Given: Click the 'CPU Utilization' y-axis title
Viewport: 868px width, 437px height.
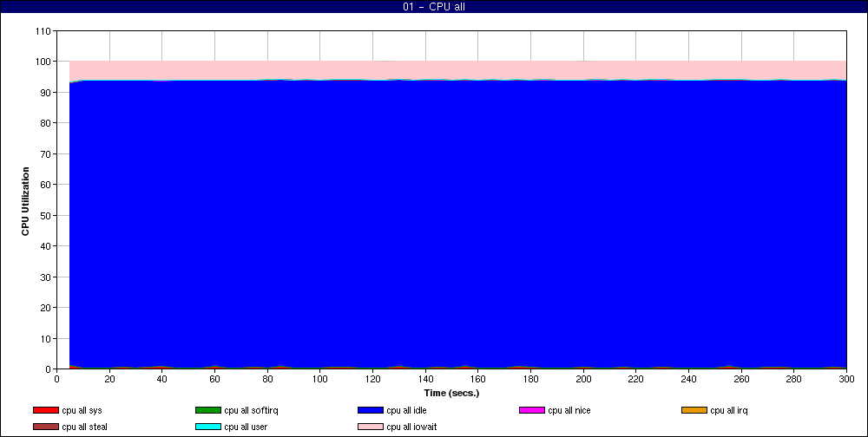Looking at the screenshot, I should tap(25, 201).
